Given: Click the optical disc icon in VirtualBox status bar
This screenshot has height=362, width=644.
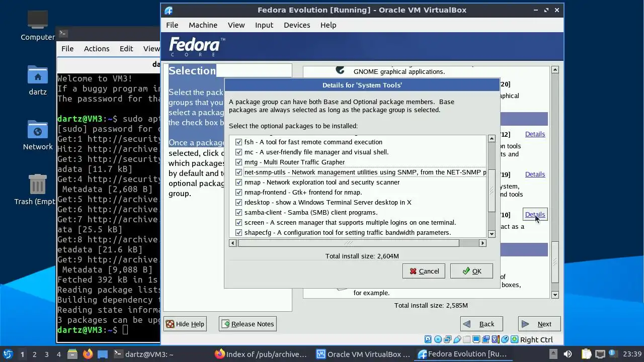Looking at the screenshot, I should (438, 339).
